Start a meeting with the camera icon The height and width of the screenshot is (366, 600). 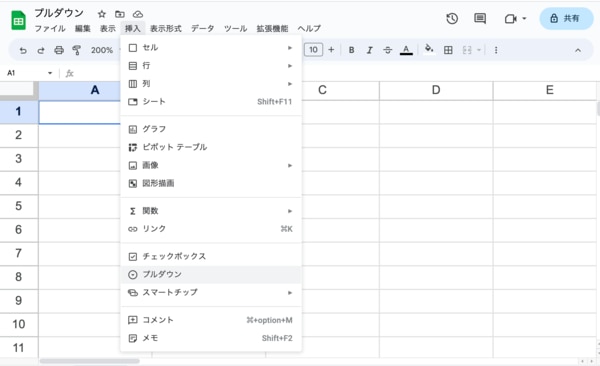(x=510, y=18)
